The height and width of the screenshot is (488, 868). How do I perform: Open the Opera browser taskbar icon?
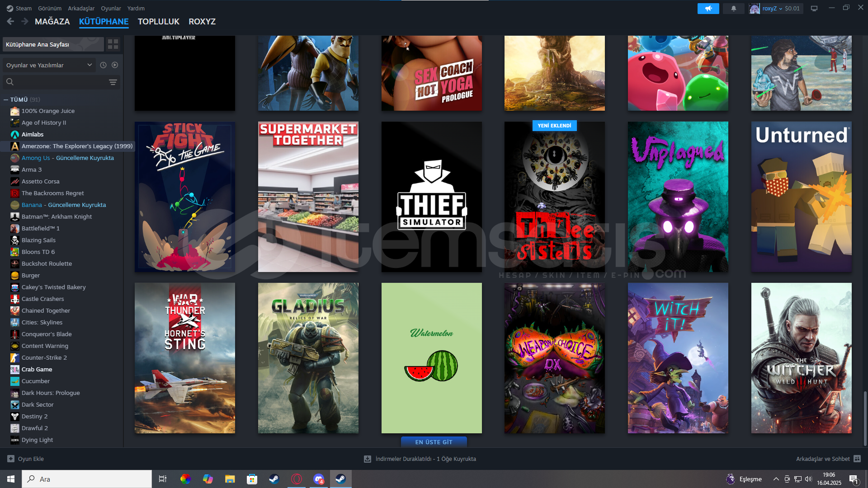[x=297, y=479]
